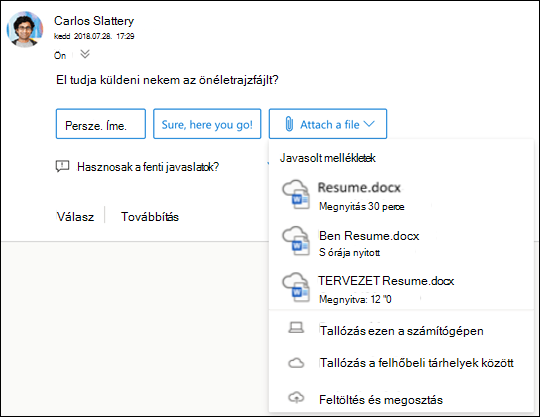Select Tallózás a felhőbeli tárhelyek között
The image size is (540, 417).
[x=401, y=363]
